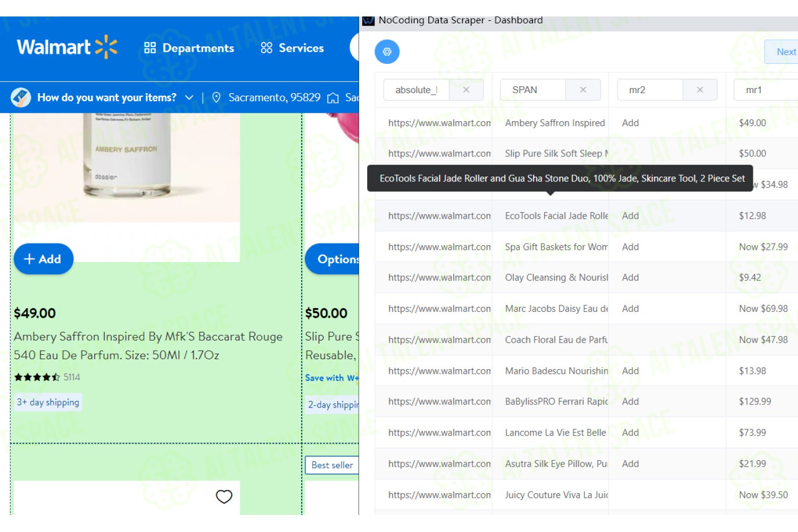Click the NoCoding Data Scraper app icon

pos(369,21)
